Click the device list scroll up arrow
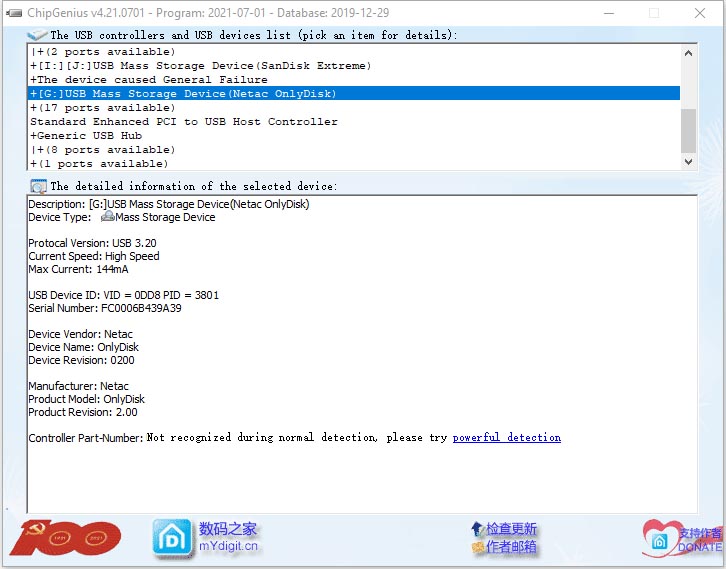The image size is (726, 569). tap(688, 53)
